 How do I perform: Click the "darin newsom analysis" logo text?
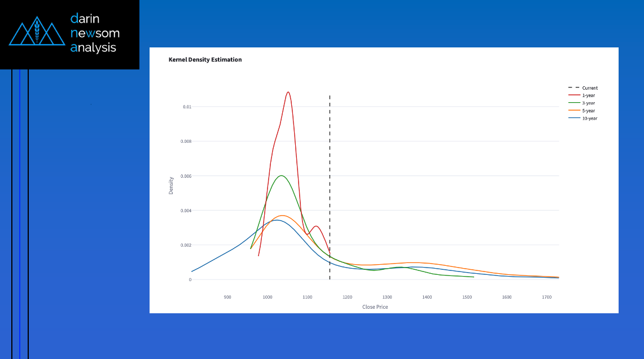(x=94, y=33)
